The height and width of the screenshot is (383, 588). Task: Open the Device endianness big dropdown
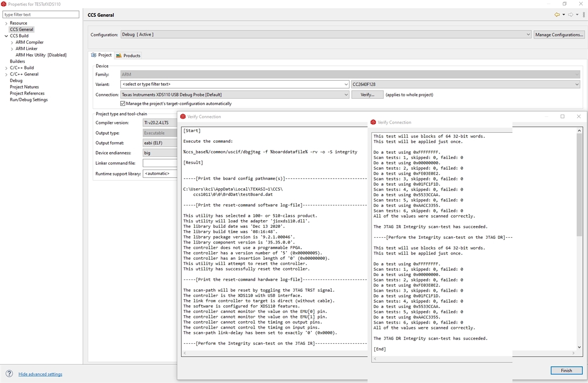[x=160, y=153]
